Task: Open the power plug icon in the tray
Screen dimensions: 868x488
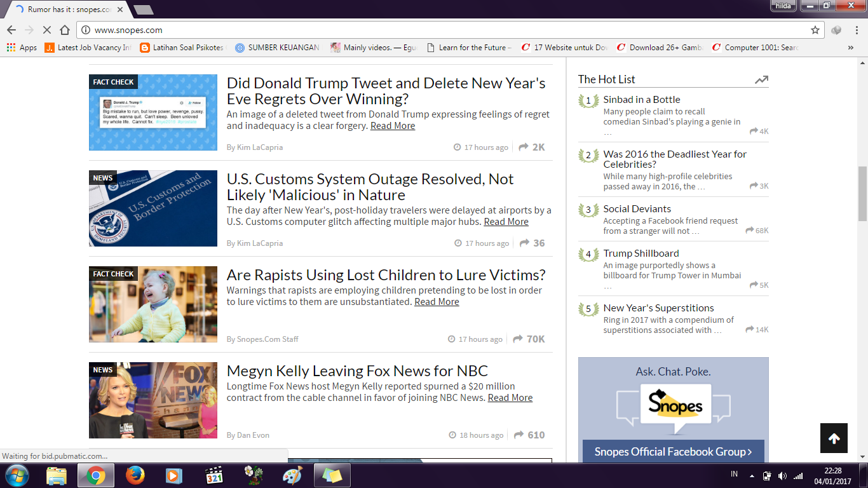Action: (x=767, y=475)
